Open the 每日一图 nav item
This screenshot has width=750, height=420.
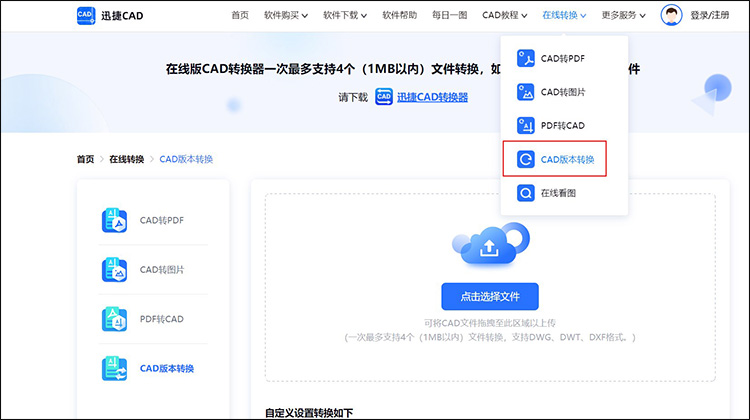coord(450,15)
